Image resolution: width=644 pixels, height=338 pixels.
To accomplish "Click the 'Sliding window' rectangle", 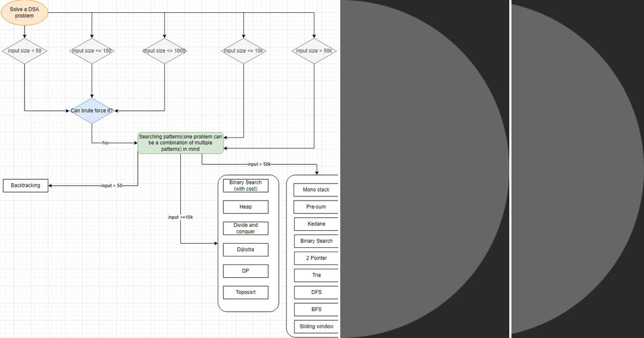I will [x=316, y=327].
